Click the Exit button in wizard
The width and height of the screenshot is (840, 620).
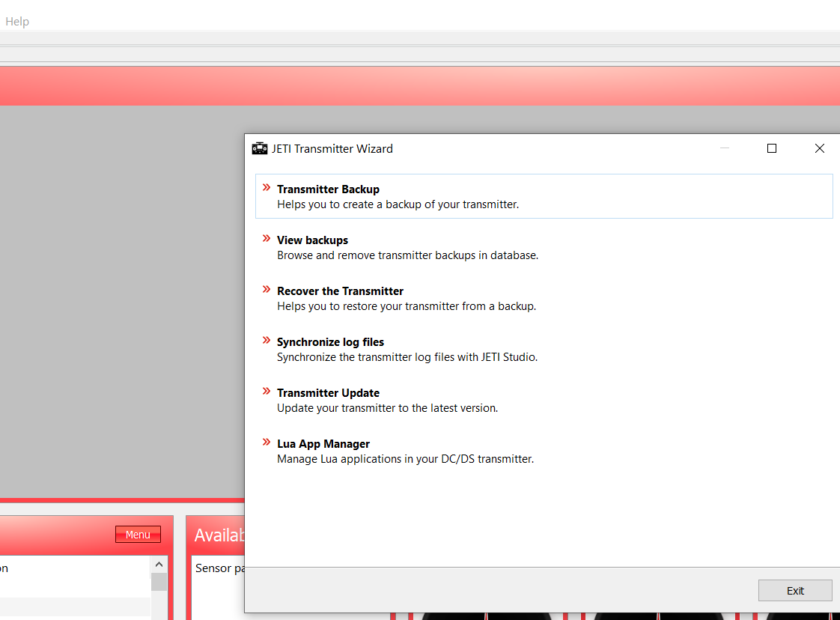tap(795, 591)
